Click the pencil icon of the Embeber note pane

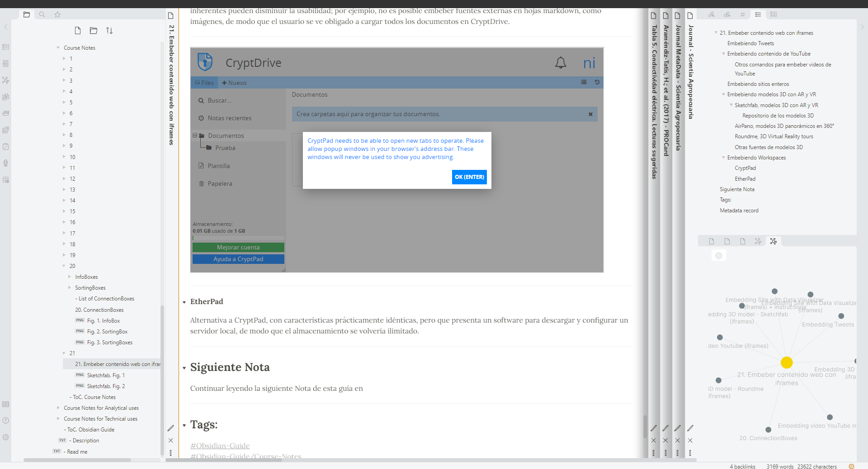tap(171, 428)
